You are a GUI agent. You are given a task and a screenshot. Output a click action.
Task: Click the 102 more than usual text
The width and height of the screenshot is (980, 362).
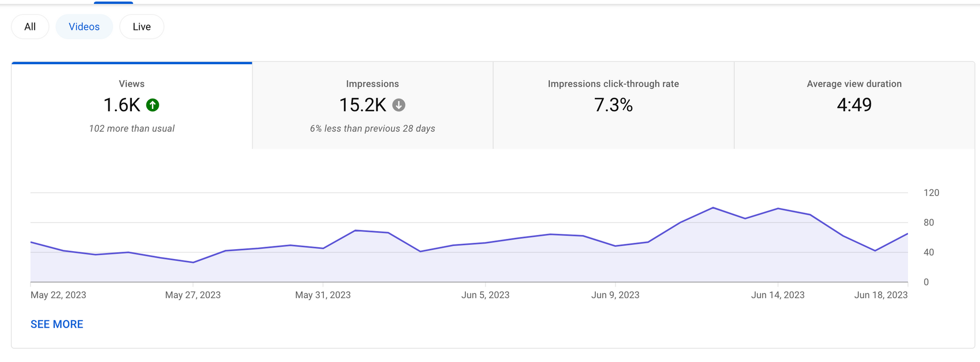pyautogui.click(x=132, y=129)
